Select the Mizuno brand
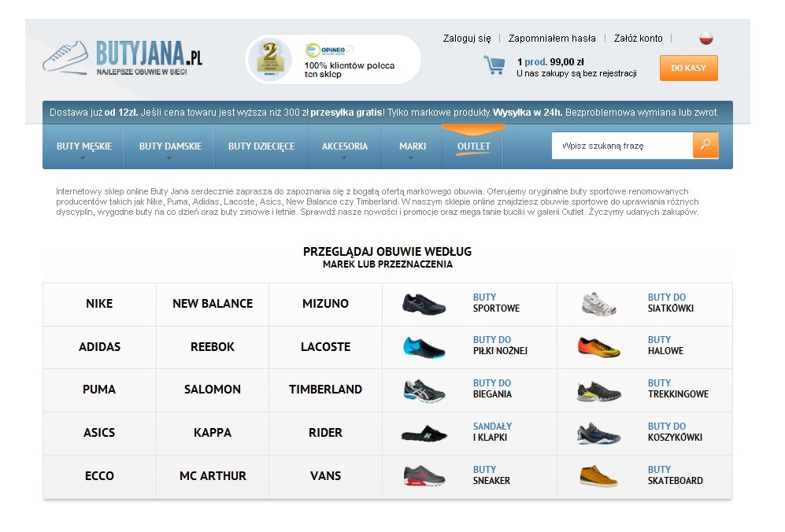The image size is (785, 532). pyautogui.click(x=325, y=303)
